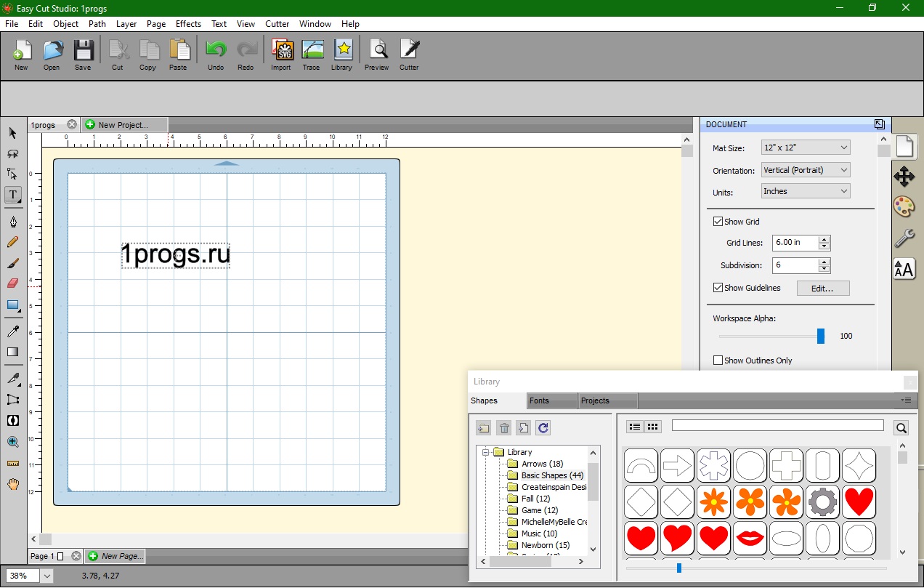Select the Pencil freehand tool
Screen dimensions: 924x588
(12, 242)
